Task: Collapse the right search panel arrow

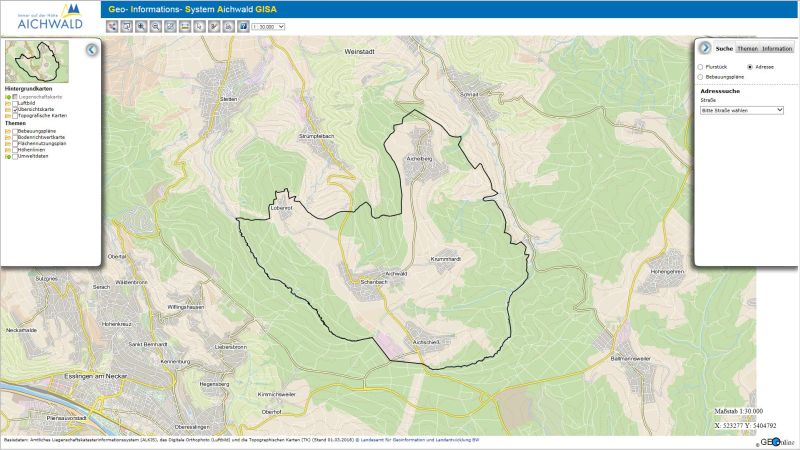Action: coord(705,48)
